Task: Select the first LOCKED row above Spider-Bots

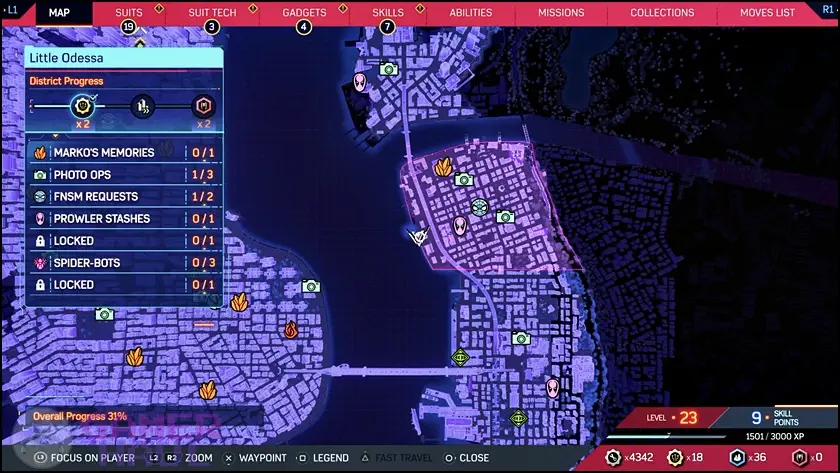Action: tap(125, 241)
